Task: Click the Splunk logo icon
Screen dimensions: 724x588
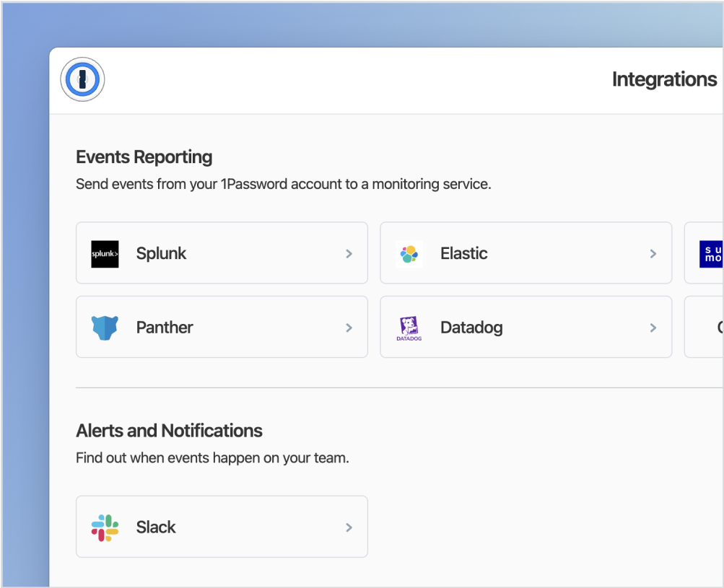Action: [105, 254]
